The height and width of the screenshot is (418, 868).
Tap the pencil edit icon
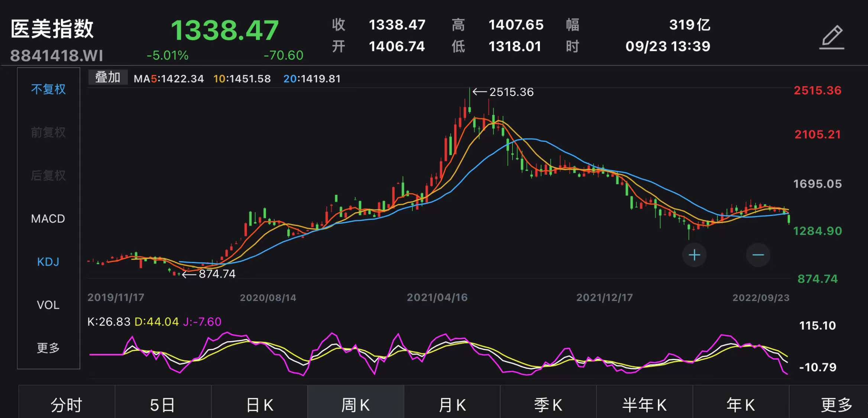(832, 37)
